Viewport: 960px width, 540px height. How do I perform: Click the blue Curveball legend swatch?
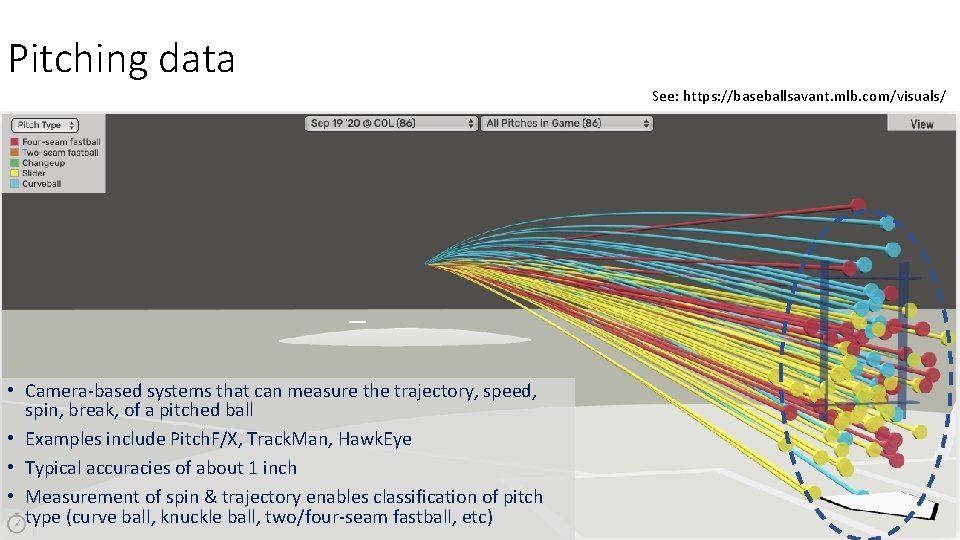coord(15,184)
